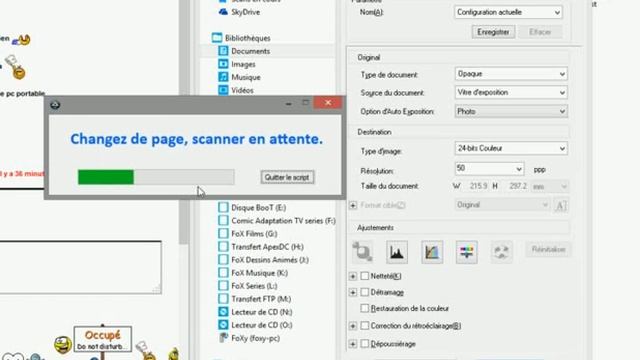
Task: Click the auto exposure adjustment icon
Action: click(362, 251)
